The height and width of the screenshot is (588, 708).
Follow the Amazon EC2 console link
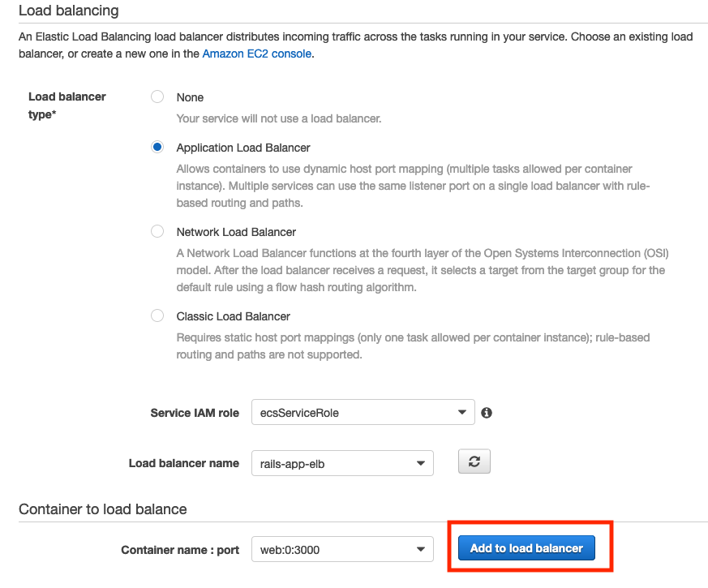point(257,54)
